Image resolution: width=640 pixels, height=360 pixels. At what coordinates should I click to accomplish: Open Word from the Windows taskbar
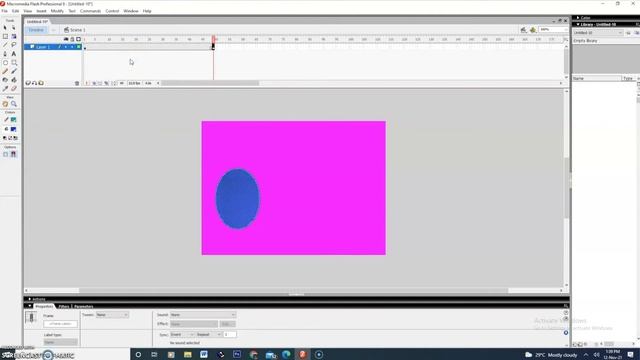coord(204,354)
